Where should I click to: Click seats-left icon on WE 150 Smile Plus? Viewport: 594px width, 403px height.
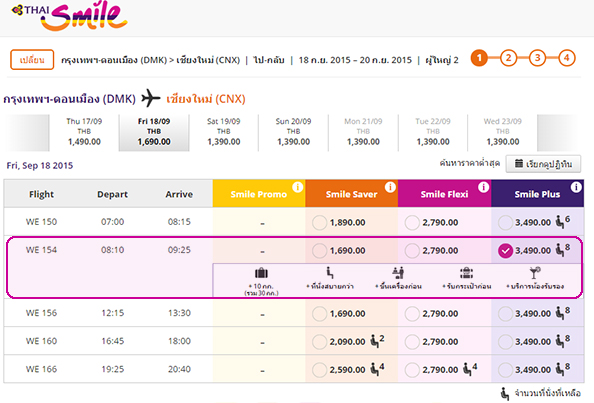pos(560,222)
